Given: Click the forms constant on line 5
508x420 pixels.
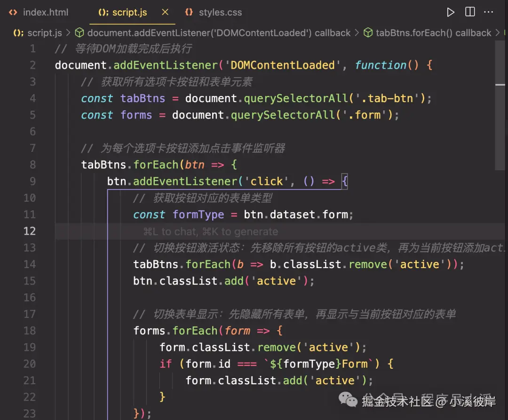Looking at the screenshot, I should 136,115.
